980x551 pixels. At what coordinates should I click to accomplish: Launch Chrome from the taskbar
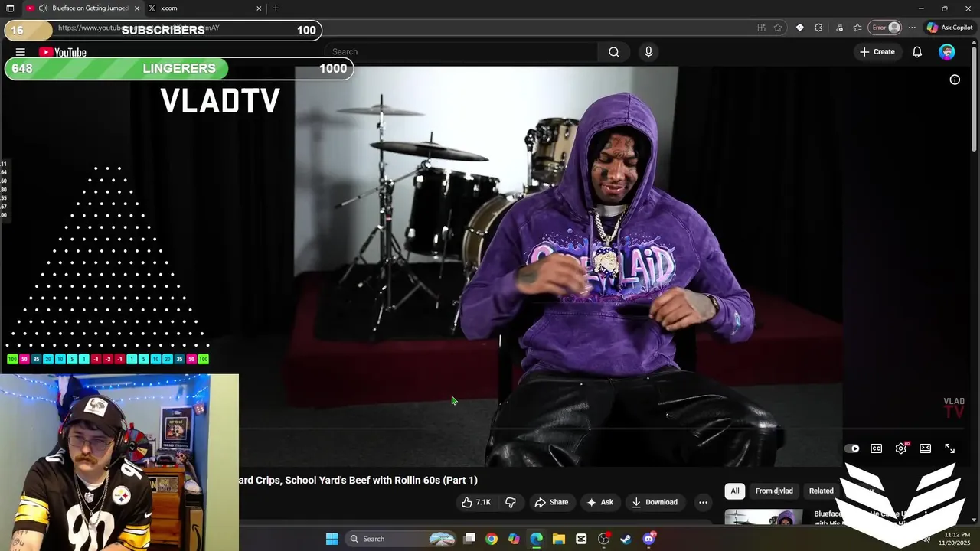(492, 539)
